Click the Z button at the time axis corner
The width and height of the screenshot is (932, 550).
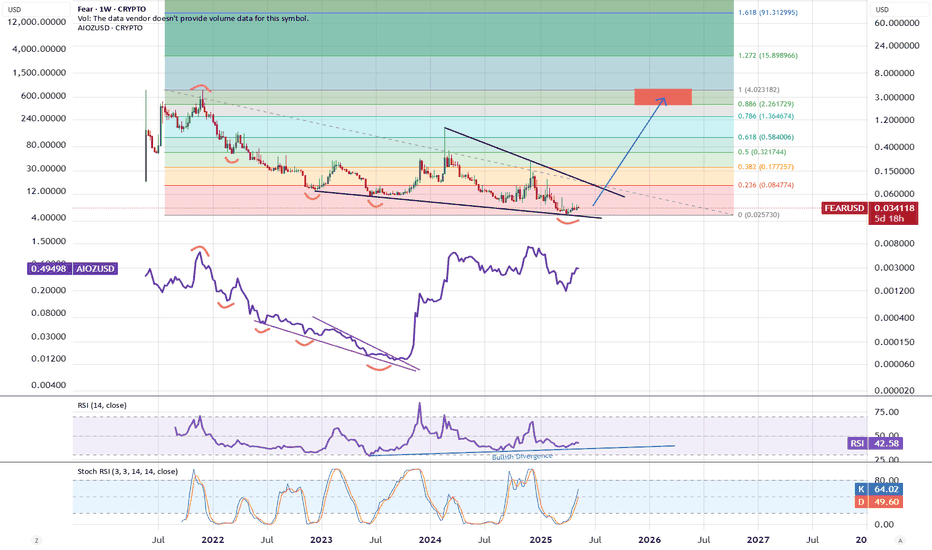click(37, 540)
